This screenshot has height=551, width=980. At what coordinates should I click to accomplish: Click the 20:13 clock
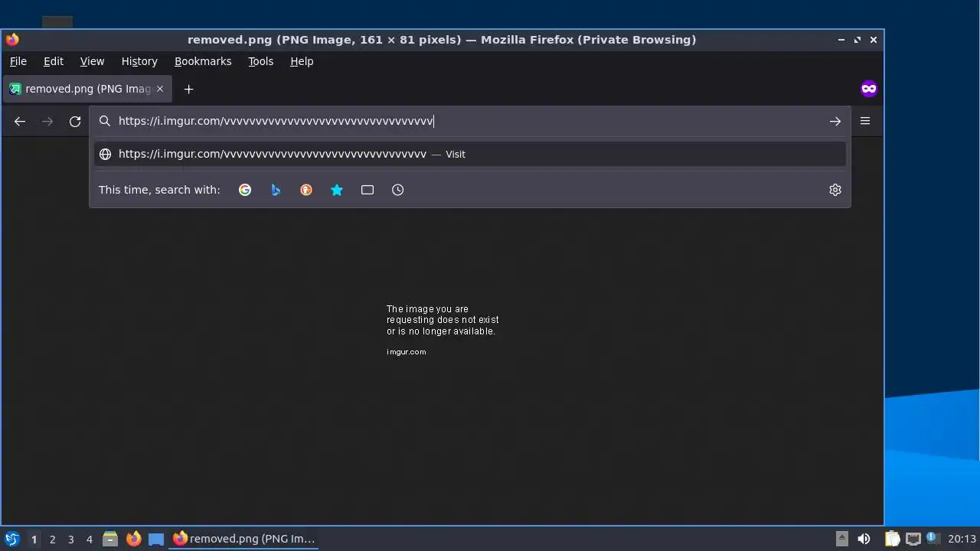point(962,539)
